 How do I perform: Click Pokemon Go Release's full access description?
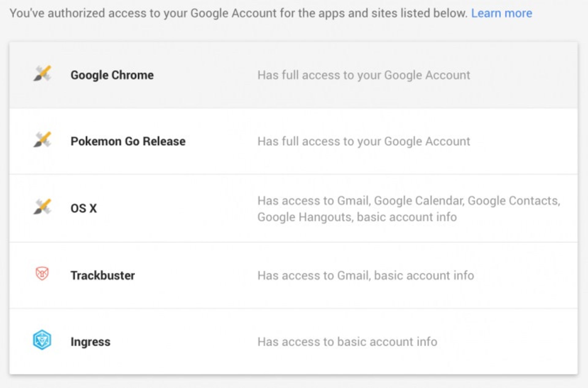(x=364, y=141)
